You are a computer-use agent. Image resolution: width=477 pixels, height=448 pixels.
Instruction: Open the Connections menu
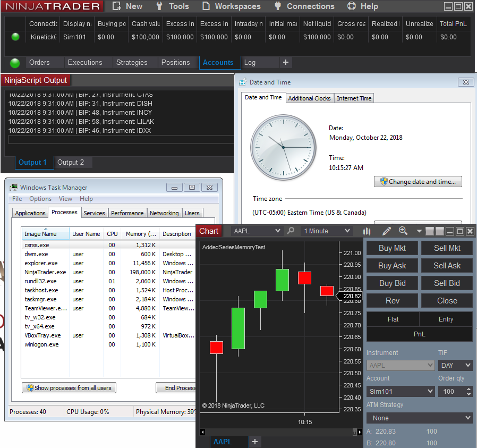[304, 6]
